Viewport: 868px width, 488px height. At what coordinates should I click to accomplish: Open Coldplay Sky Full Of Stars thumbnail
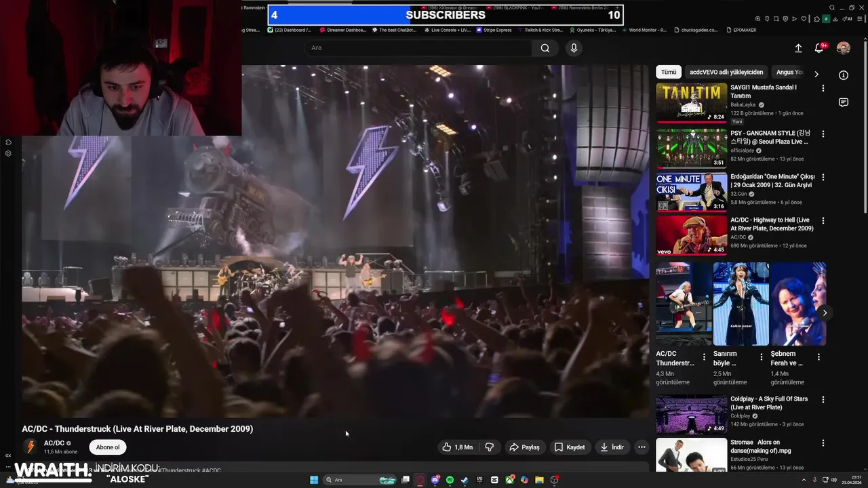[x=691, y=413]
